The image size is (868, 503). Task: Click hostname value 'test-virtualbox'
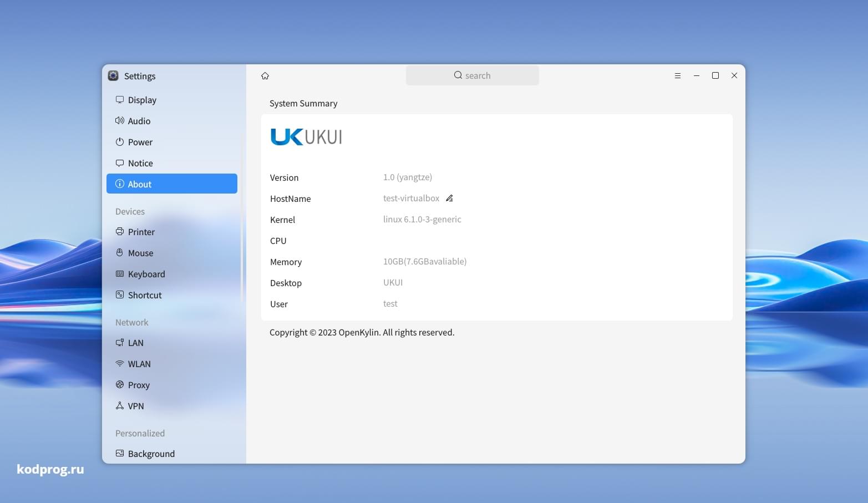click(411, 199)
